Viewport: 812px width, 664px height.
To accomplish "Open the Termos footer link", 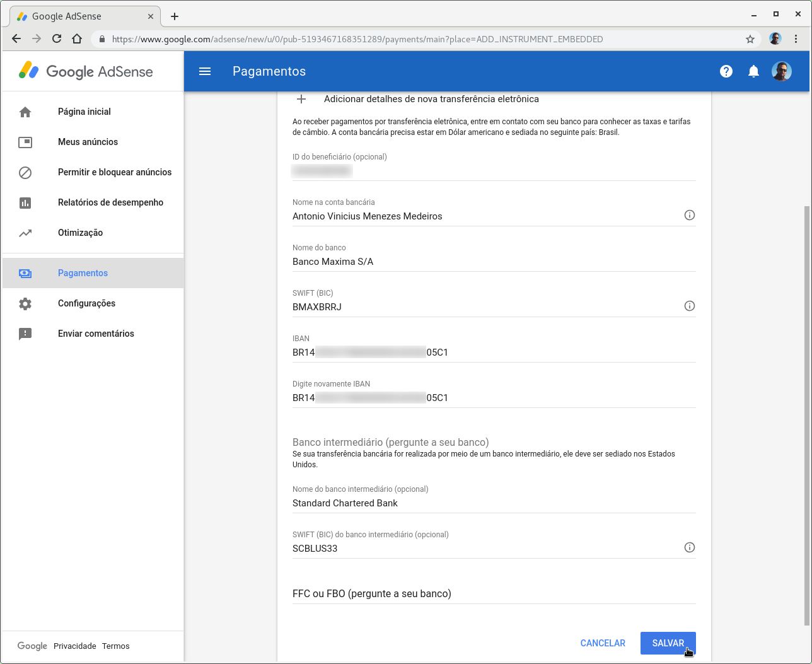I will (115, 646).
